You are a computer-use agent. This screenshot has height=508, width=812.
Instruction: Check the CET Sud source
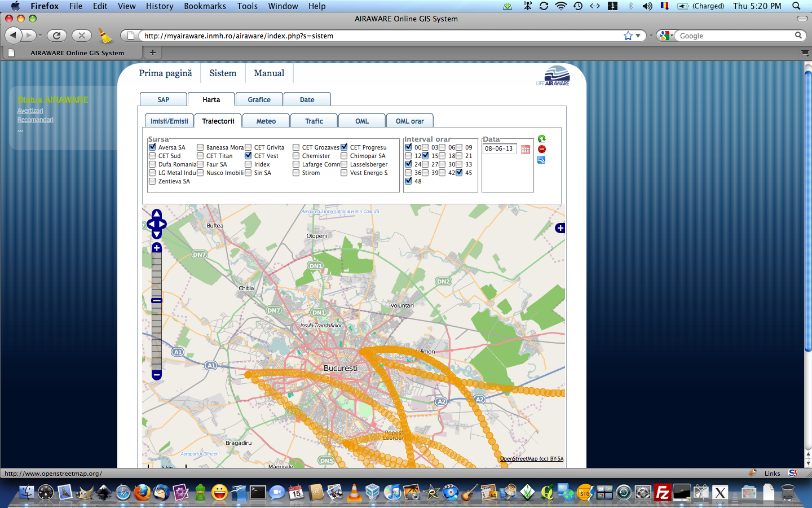[x=152, y=156]
